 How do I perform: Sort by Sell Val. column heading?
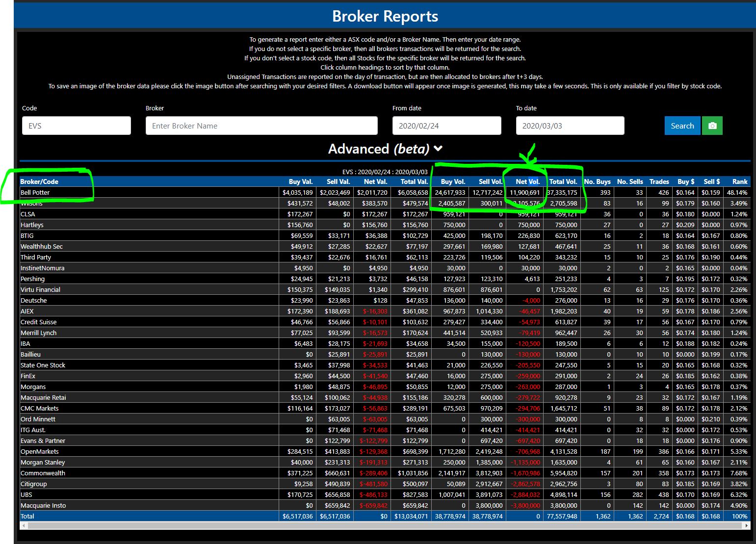339,181
